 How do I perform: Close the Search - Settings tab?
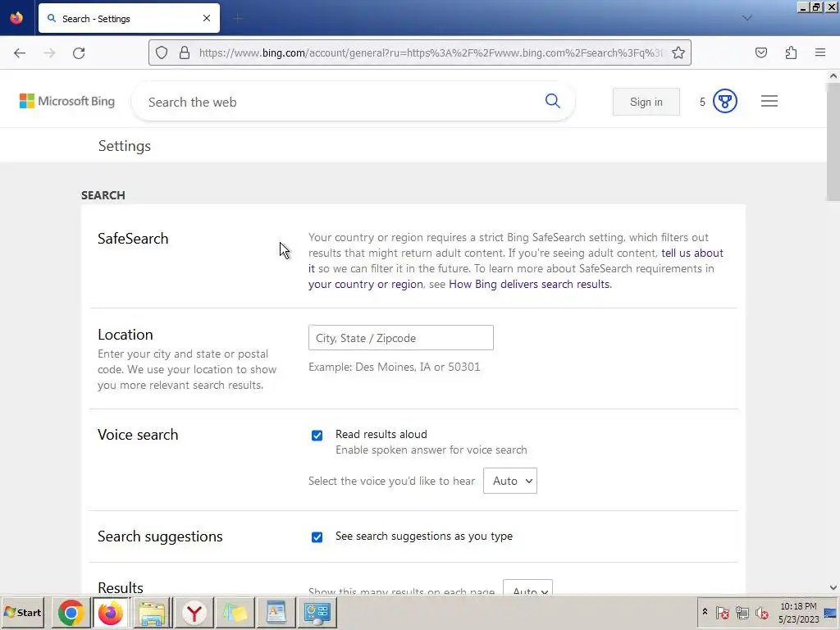[207, 18]
